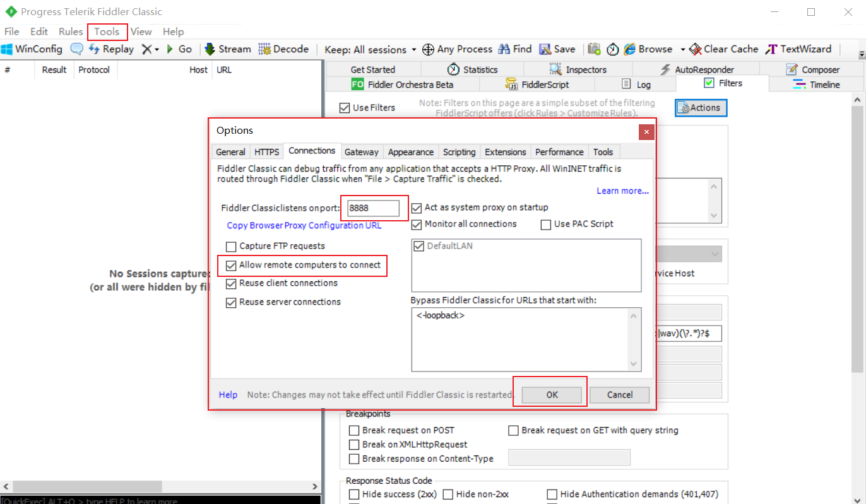Check Break request on GET with query string
The width and height of the screenshot is (866, 504).
(x=514, y=431)
